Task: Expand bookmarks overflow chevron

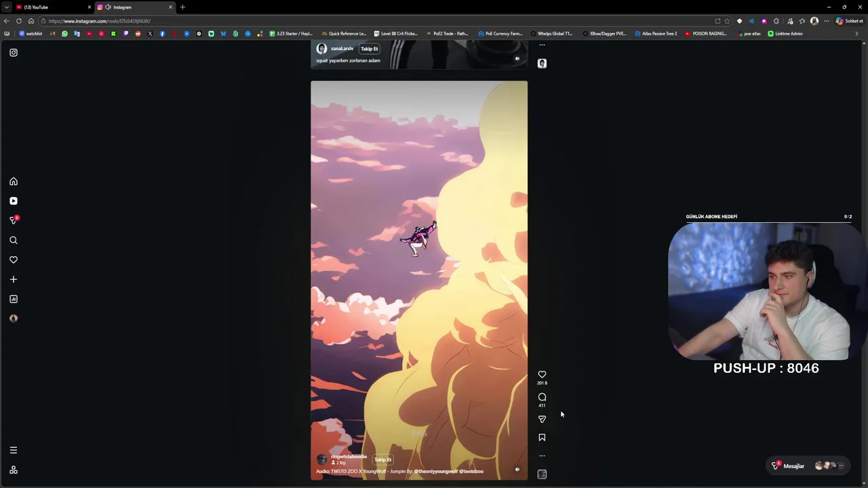Action: (856, 33)
